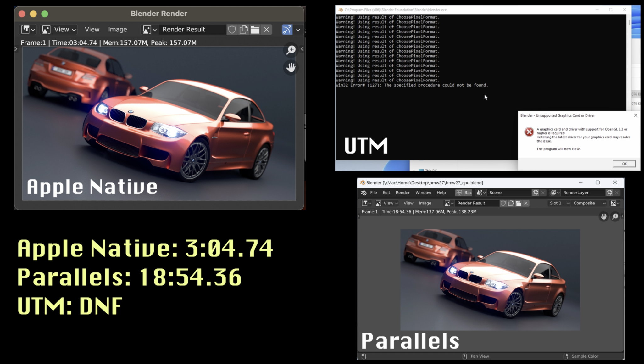
Task: Click the browse scene icon next to Scene field
Action: [480, 193]
